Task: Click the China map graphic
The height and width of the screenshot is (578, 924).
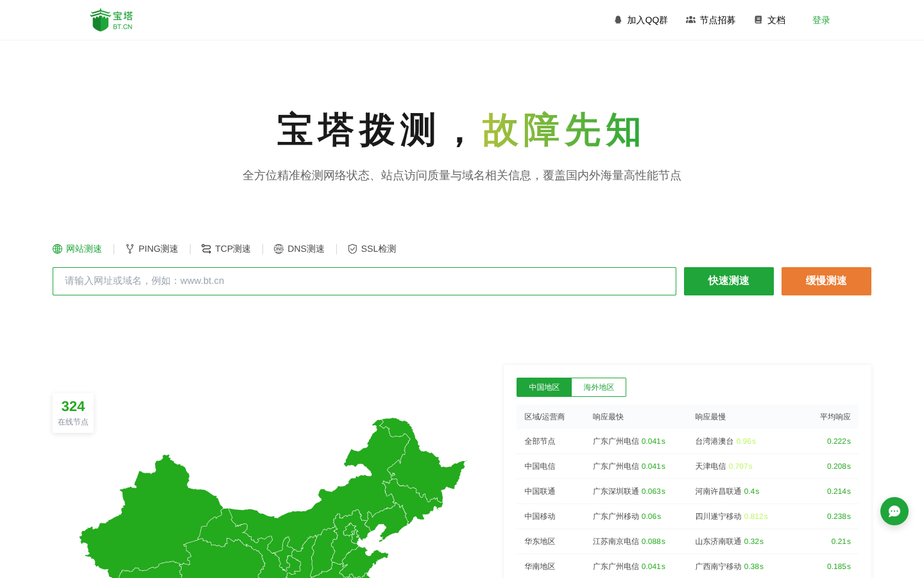Action: pos(273,498)
